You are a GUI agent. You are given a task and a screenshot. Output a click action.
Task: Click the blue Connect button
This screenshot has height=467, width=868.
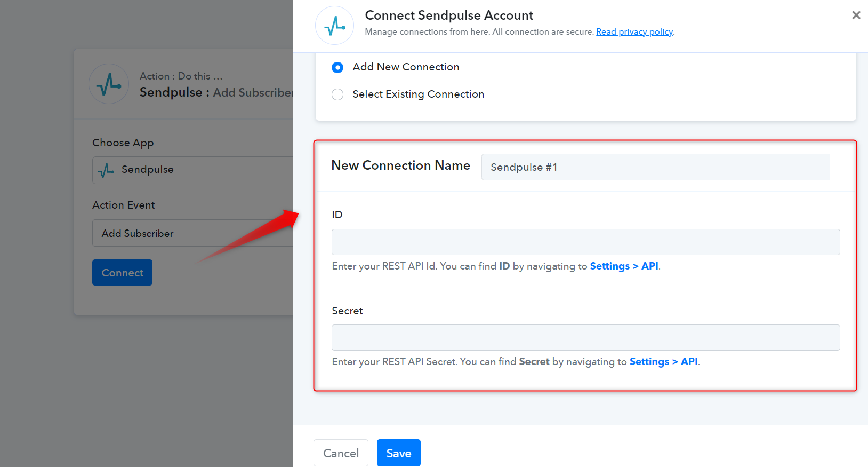click(x=122, y=272)
